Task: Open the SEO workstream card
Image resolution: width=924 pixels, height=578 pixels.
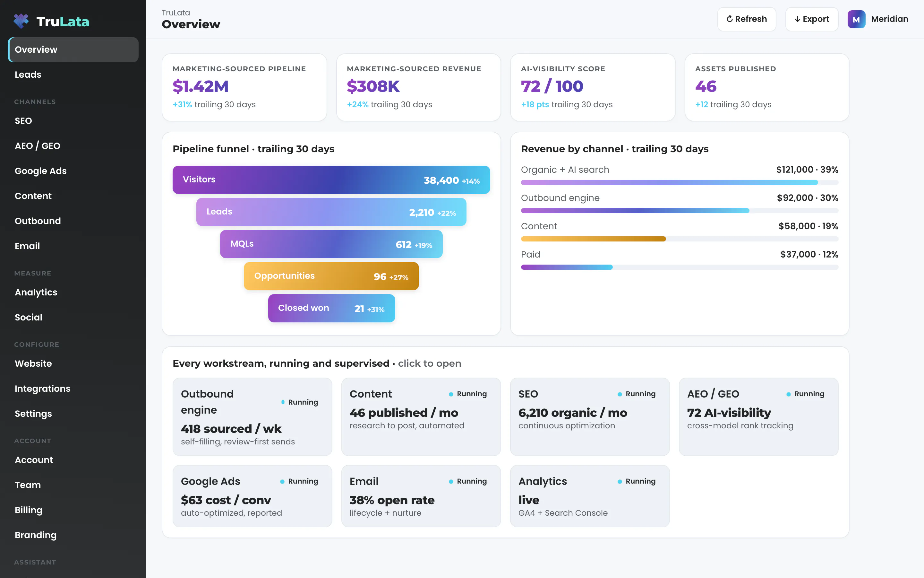Action: click(x=589, y=417)
